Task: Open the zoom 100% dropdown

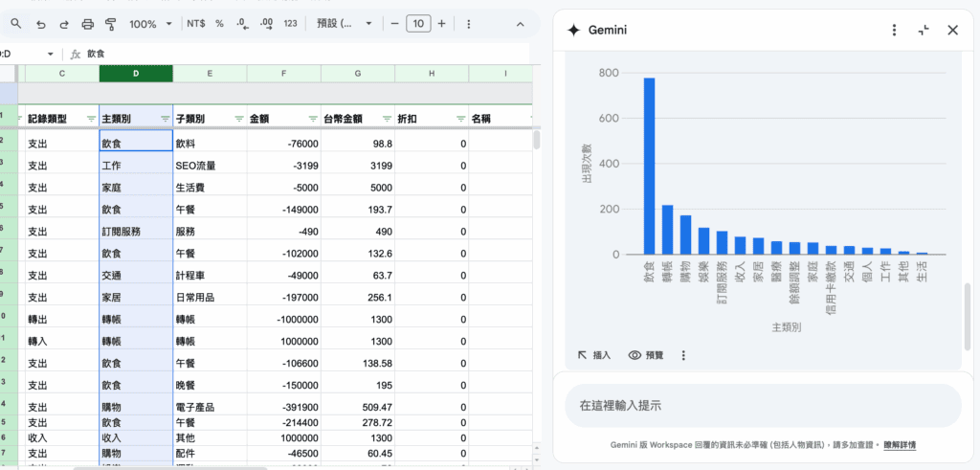Action: click(x=150, y=24)
